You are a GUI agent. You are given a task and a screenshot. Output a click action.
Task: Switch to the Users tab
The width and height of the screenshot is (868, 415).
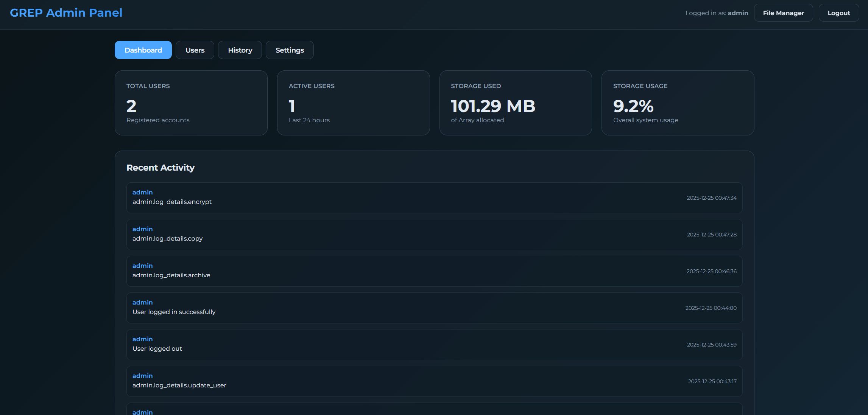pos(195,50)
